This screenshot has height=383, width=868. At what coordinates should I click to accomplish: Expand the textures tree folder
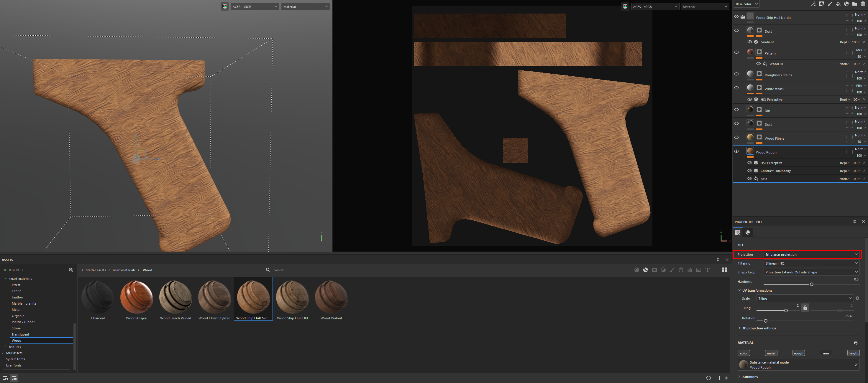click(5, 347)
